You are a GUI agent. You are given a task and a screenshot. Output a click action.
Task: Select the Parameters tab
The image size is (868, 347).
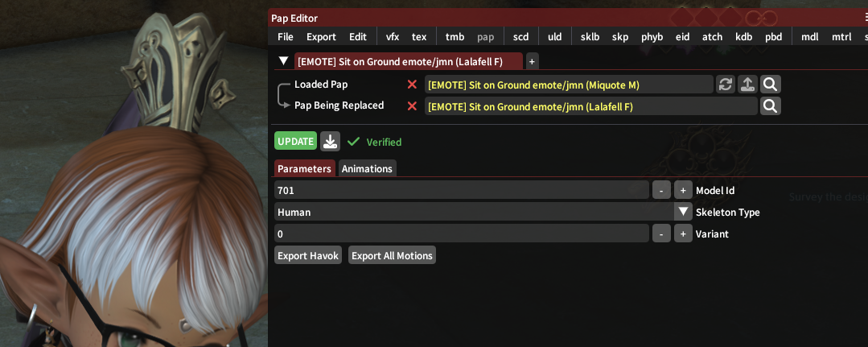coord(304,168)
